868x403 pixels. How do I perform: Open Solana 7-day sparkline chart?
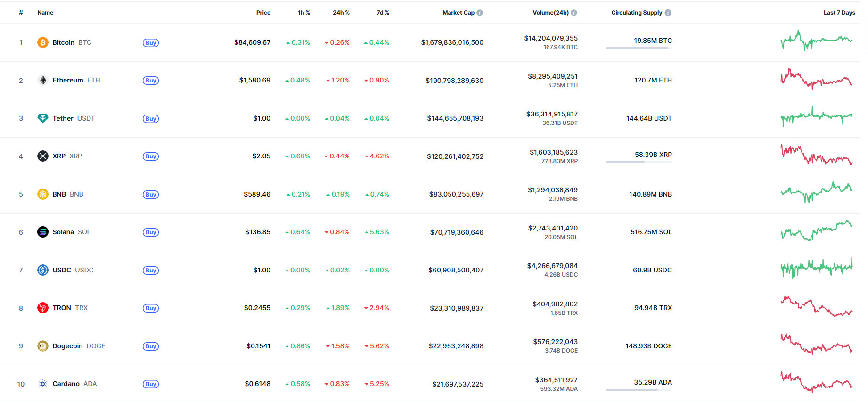(x=817, y=230)
